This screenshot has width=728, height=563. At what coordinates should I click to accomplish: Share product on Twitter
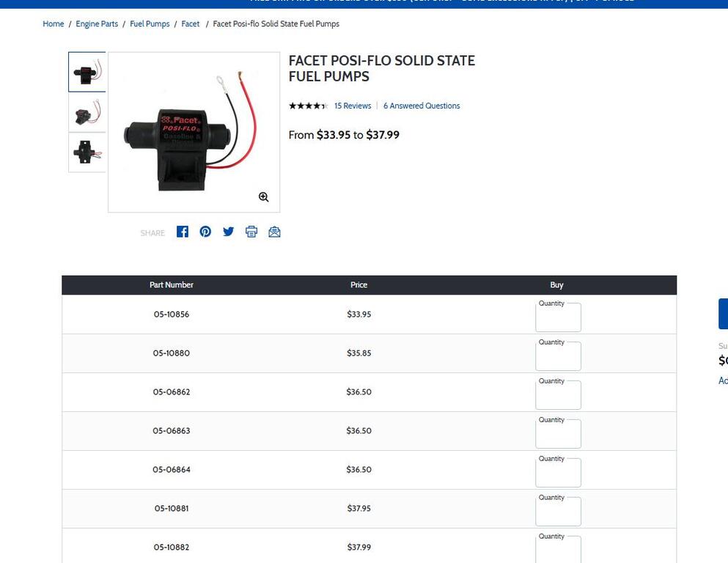[x=229, y=232]
